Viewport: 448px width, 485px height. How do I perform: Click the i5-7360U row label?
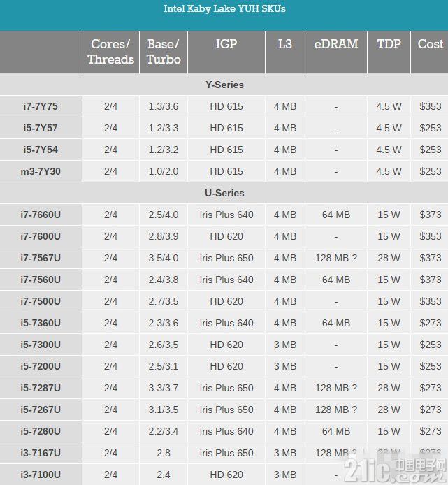pyautogui.click(x=41, y=323)
